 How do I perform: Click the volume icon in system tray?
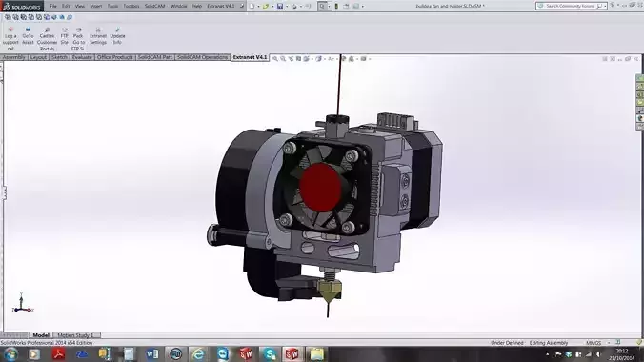(598, 354)
